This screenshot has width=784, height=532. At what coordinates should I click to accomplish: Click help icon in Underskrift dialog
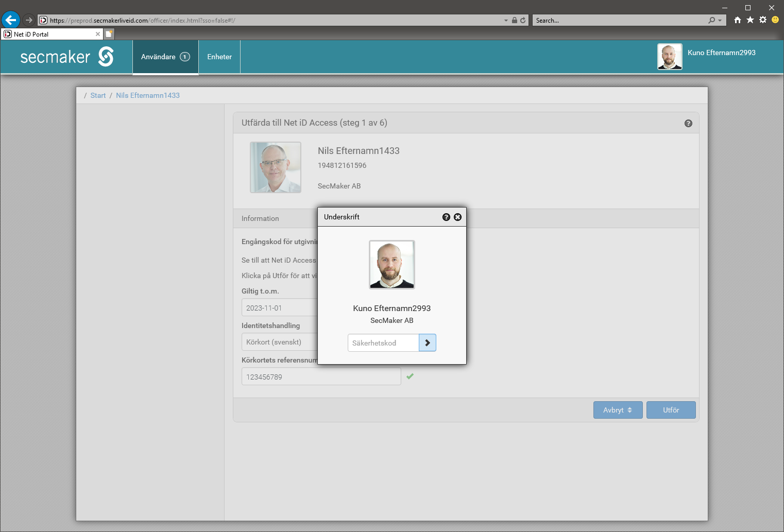click(x=446, y=217)
